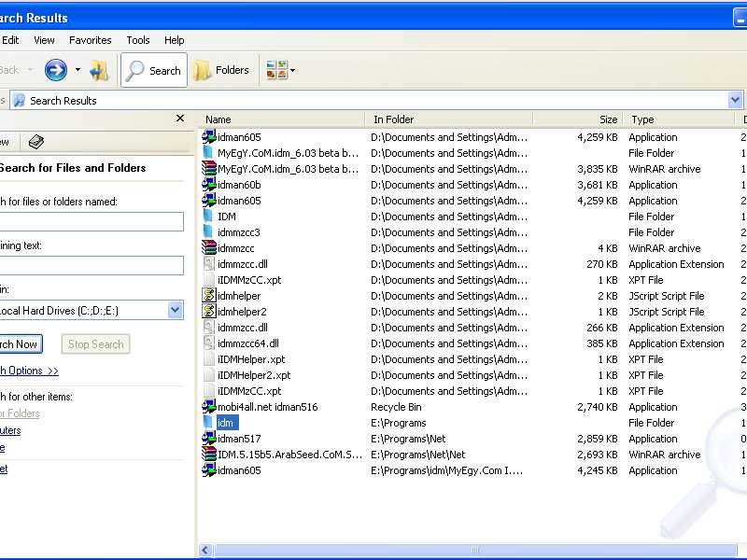
Task: Sort results by the In Folder column header
Action: pos(449,119)
